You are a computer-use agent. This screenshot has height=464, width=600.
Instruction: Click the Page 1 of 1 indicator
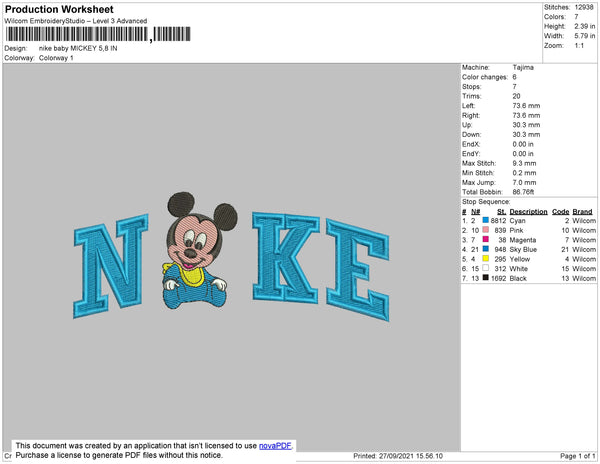(x=578, y=456)
